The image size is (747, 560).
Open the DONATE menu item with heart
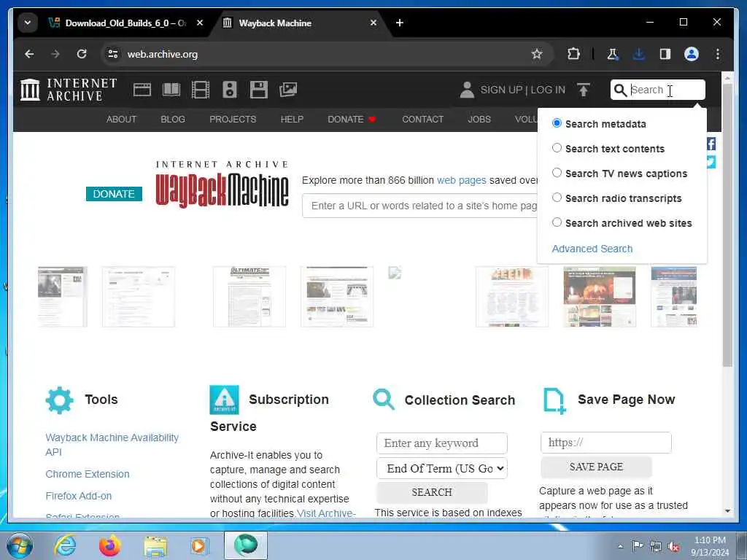tap(352, 119)
